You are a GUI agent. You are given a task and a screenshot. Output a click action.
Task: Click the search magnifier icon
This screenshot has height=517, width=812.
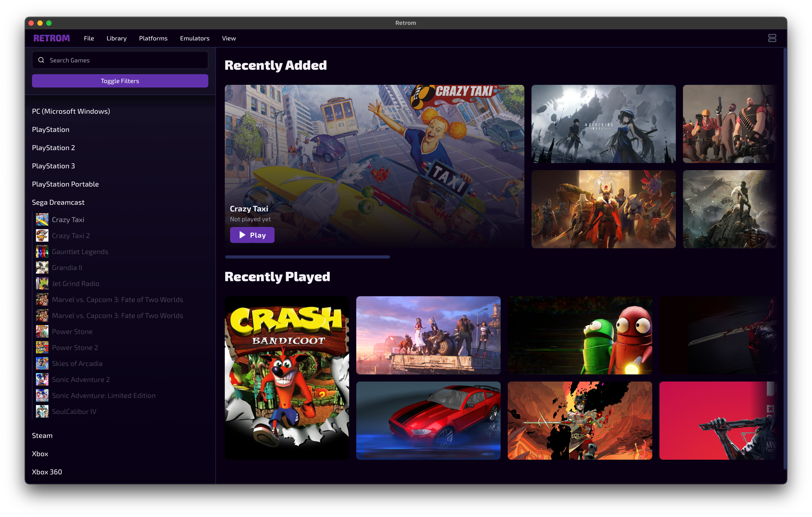pyautogui.click(x=41, y=60)
